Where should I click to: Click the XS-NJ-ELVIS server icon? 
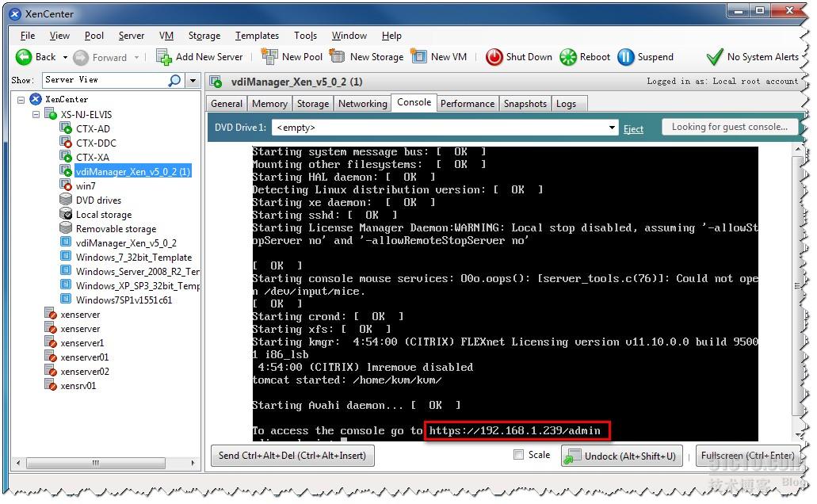click(x=51, y=113)
